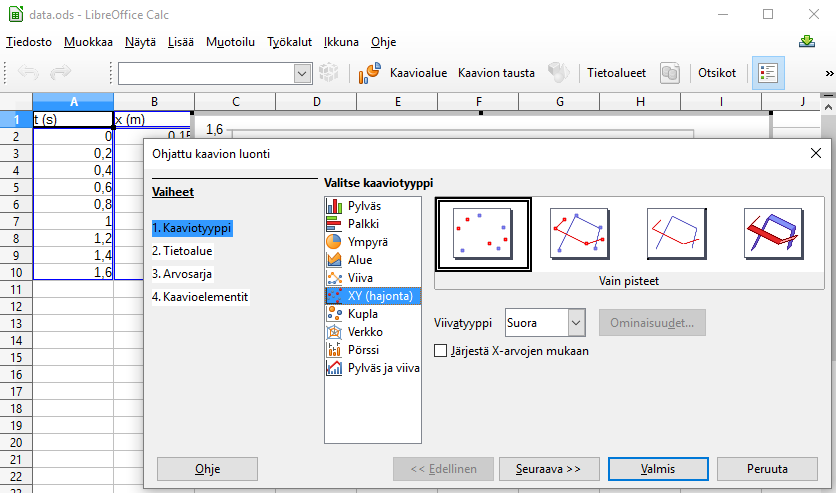This screenshot has width=836, height=493.
Task: Click the Peruuta button to cancel
Action: [767, 468]
